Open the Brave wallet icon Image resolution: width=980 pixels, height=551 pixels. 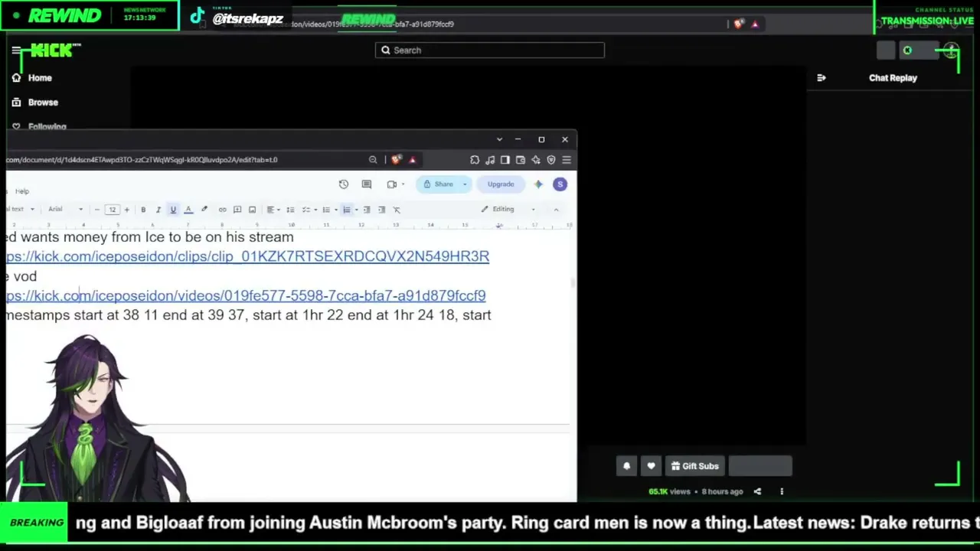521,160
